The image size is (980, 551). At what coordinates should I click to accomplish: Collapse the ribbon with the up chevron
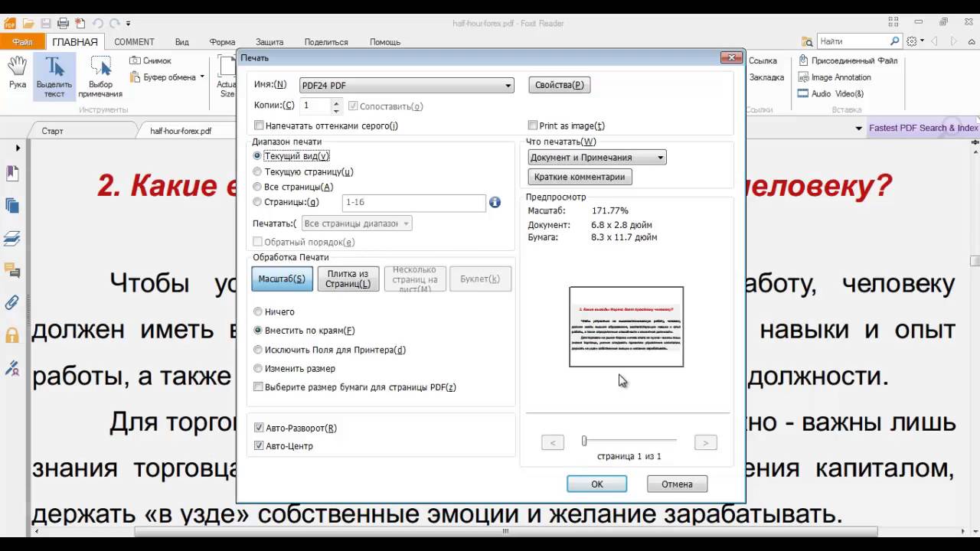971,41
